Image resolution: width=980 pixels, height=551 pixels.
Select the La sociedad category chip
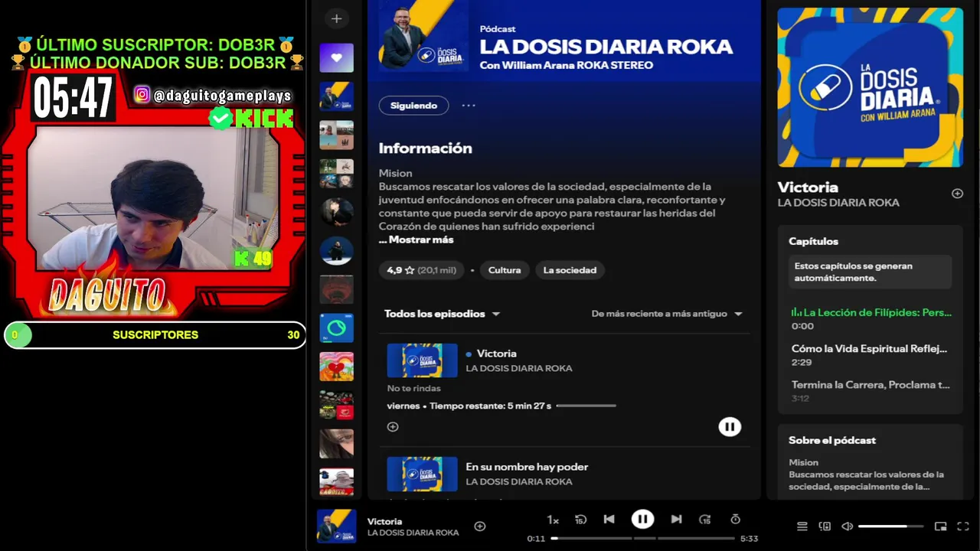(570, 270)
